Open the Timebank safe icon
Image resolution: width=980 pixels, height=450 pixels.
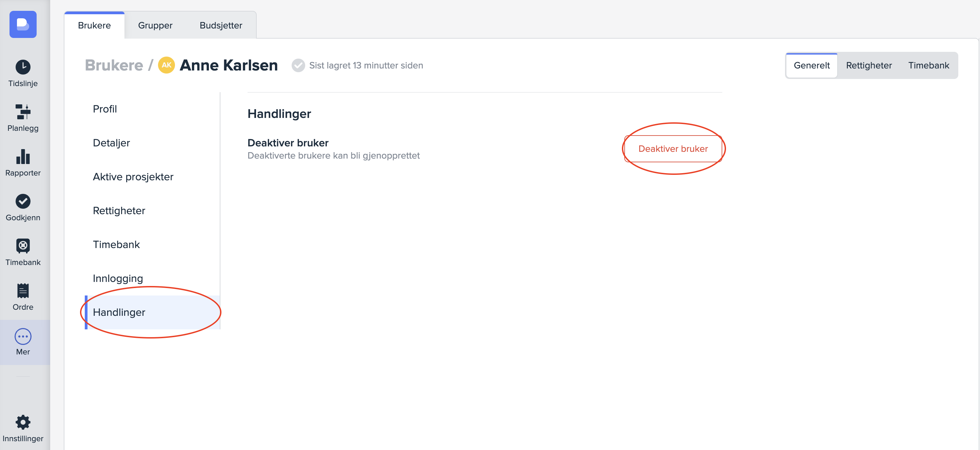[23, 246]
